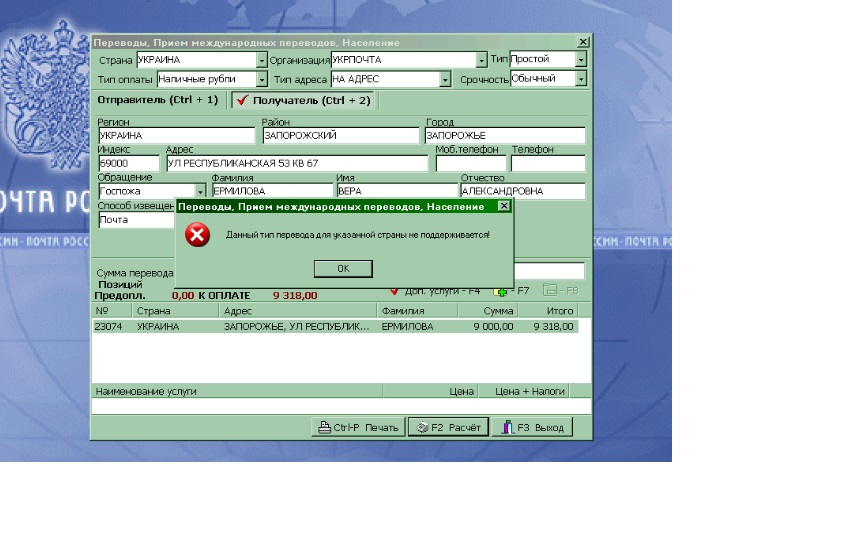Click the Наименование услуги column header

[x=237, y=391]
